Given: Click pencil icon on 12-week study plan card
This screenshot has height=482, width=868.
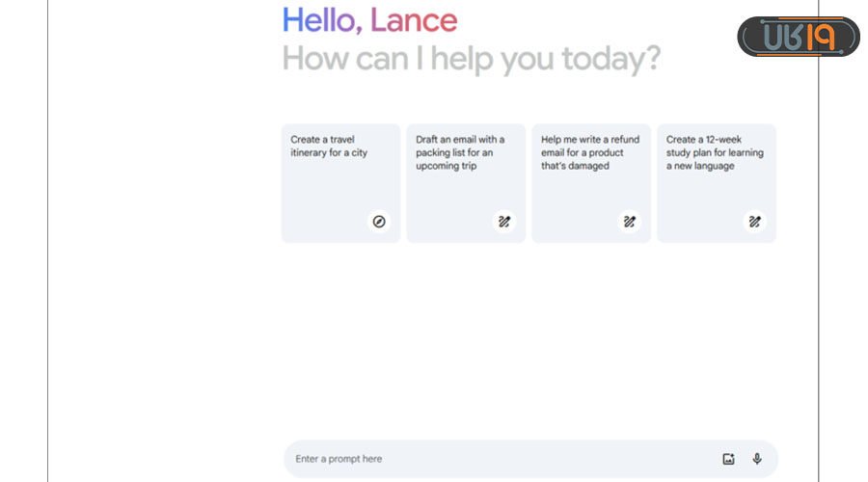Looking at the screenshot, I should click(x=754, y=222).
